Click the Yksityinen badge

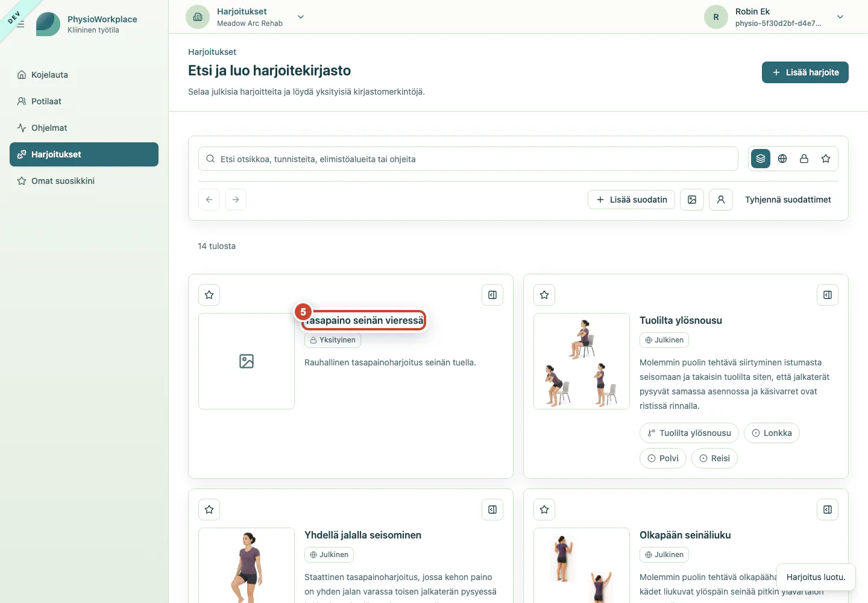point(333,340)
